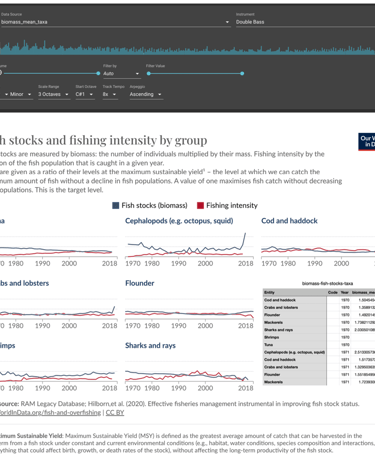Image resolution: width=375 pixels, height=458 pixels.
Task: Expand the Filter by Auto dropdown
Action: tap(121, 74)
